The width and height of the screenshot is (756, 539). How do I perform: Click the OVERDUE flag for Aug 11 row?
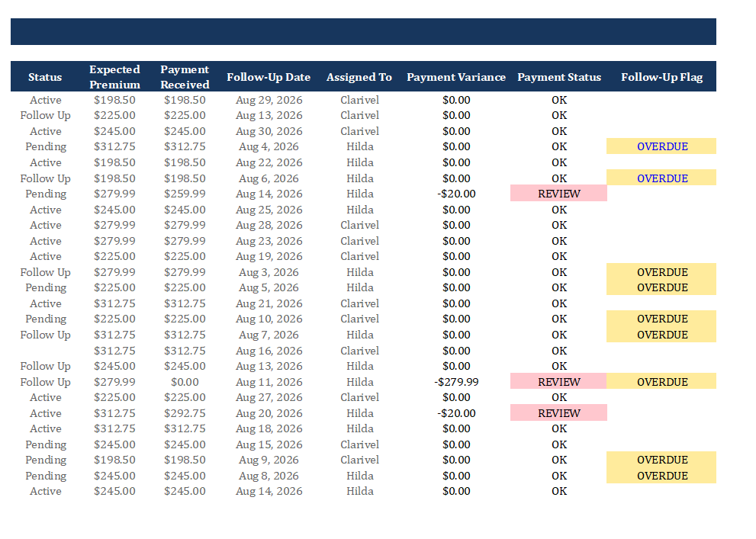[x=661, y=382]
